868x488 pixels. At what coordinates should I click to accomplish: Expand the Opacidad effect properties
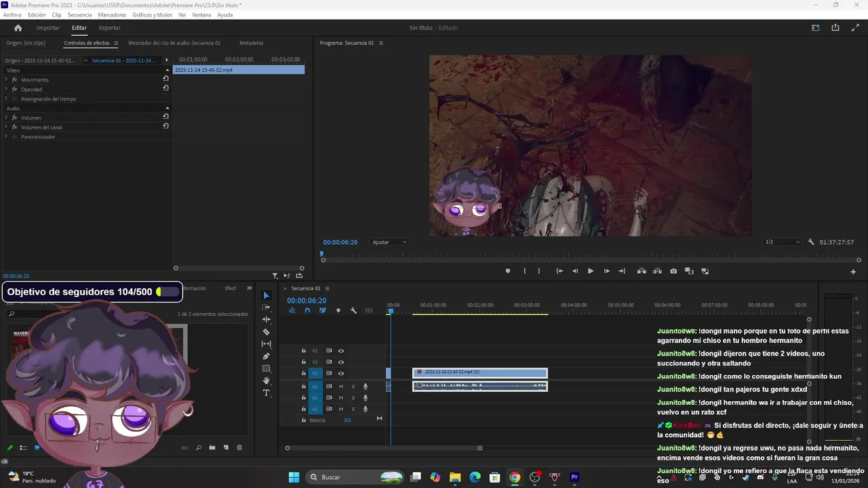6,89
